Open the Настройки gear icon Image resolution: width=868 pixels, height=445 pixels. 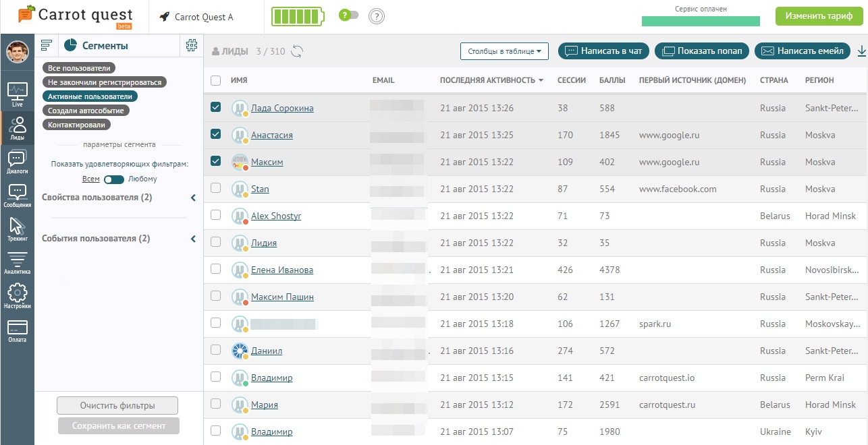(17, 296)
